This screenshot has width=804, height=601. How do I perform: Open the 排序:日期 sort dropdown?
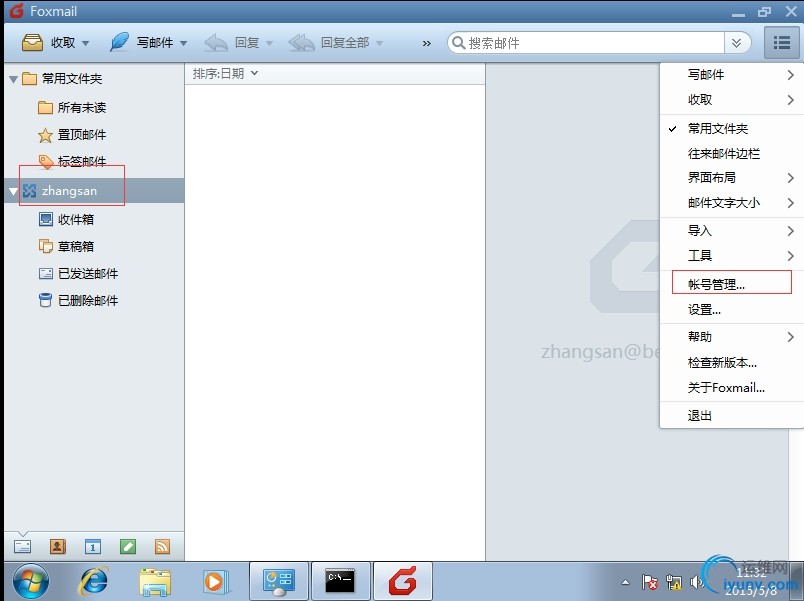pyautogui.click(x=225, y=74)
